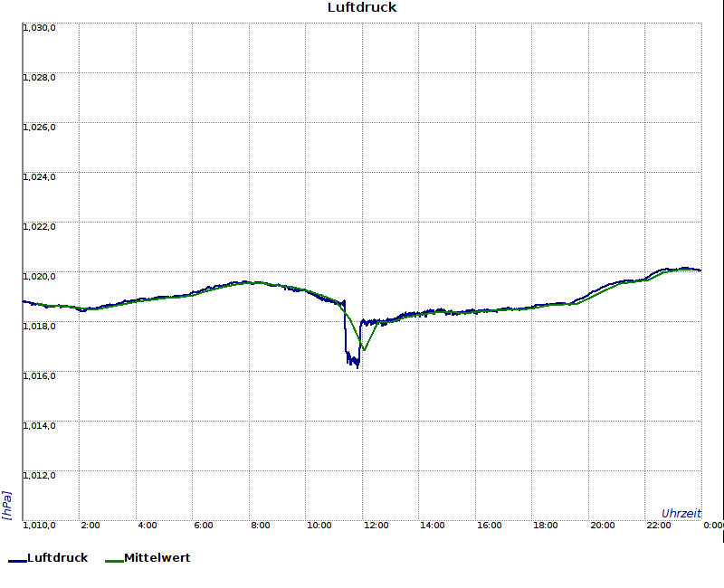This screenshot has height=588, width=724.
Task: Click the lowest point of the blue pressure dip
Action: [357, 367]
